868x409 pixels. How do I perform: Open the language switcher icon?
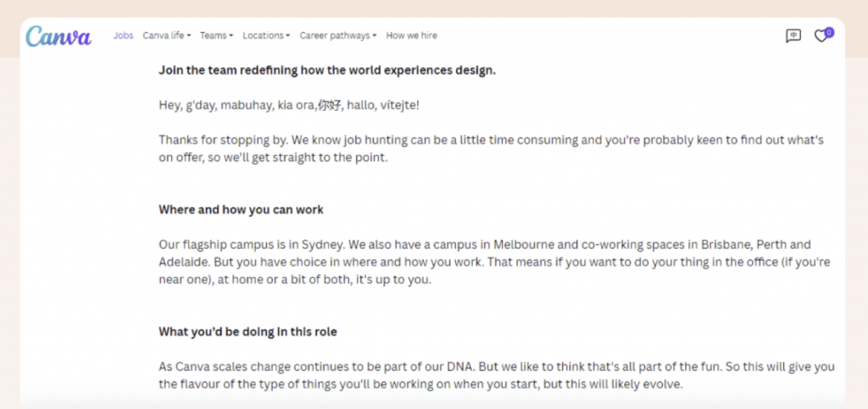point(793,36)
